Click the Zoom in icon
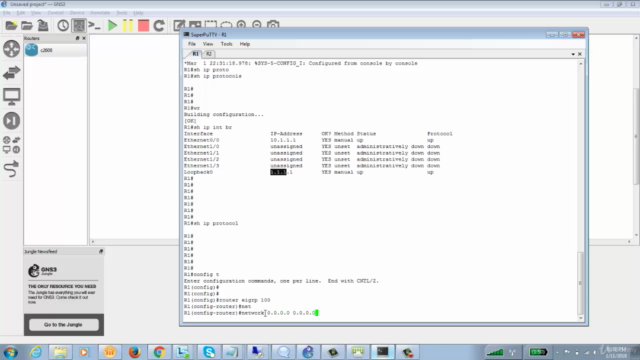Viewport: 640px width, 360px height. pyautogui.click(x=241, y=25)
